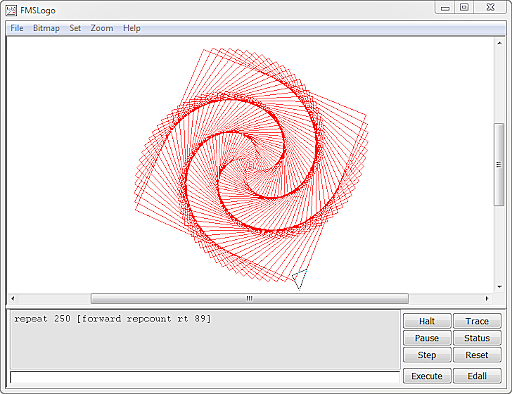Open the Set menu
This screenshot has width=512, height=394.
point(75,28)
